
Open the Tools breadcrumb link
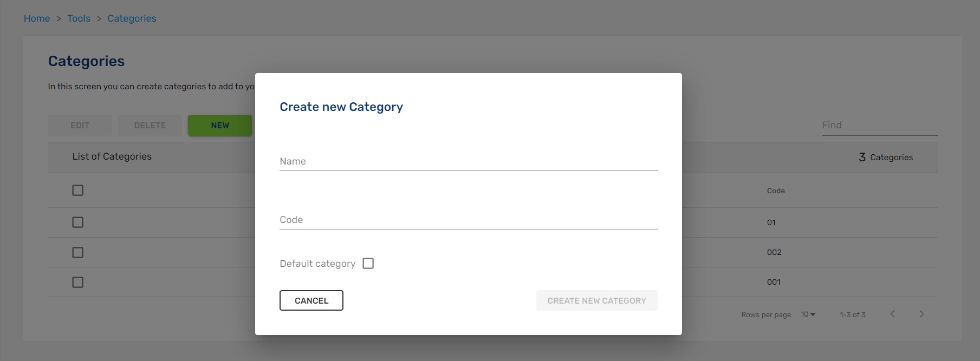[79, 18]
